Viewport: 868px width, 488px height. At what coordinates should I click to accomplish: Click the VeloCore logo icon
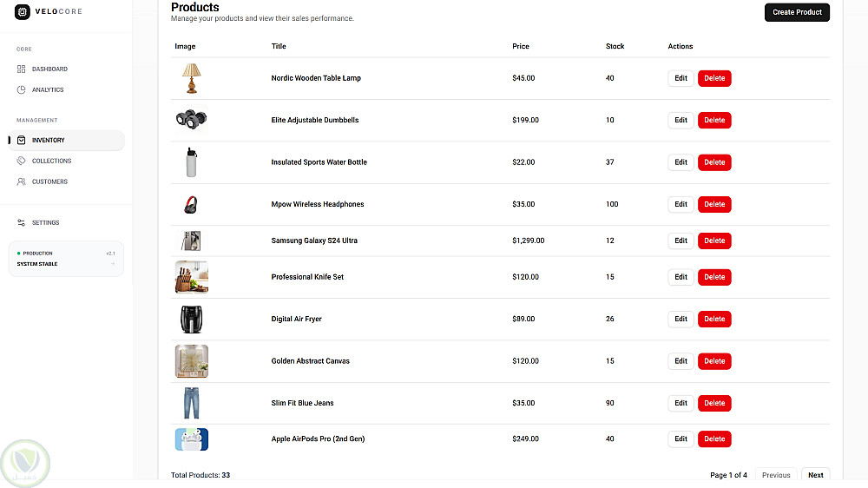(22, 11)
